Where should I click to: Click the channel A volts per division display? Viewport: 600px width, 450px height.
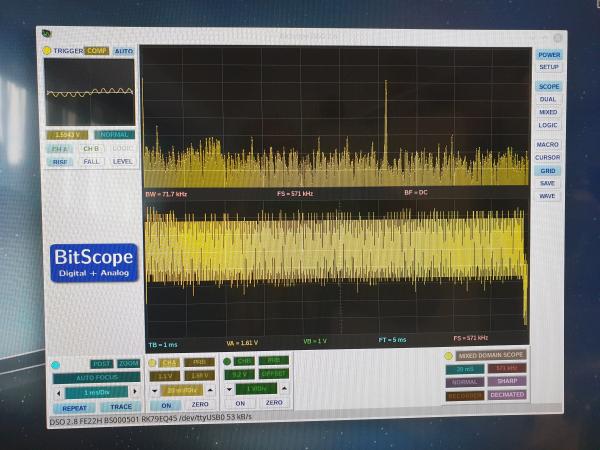(182, 391)
